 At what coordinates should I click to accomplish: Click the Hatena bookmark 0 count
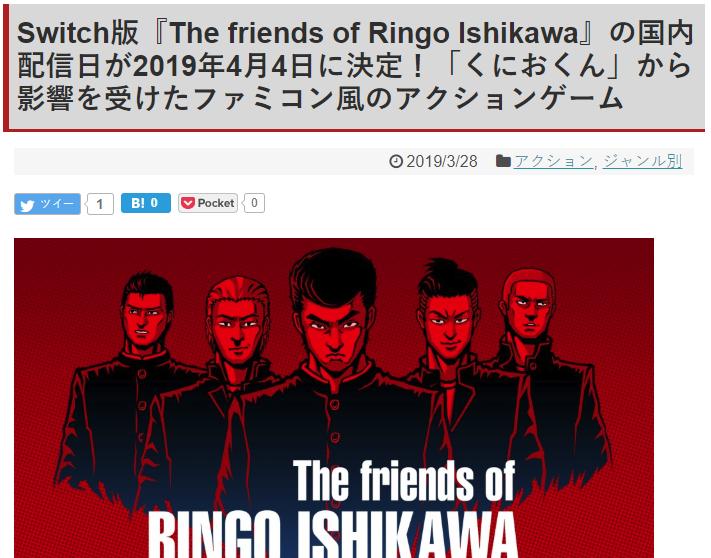point(154,203)
